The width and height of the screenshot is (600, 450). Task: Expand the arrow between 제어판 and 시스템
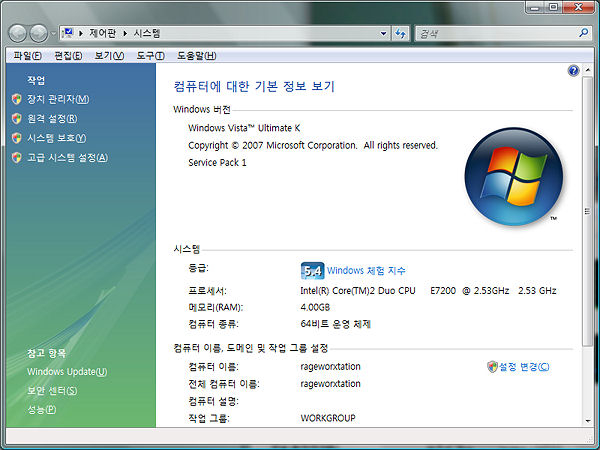pyautogui.click(x=125, y=34)
